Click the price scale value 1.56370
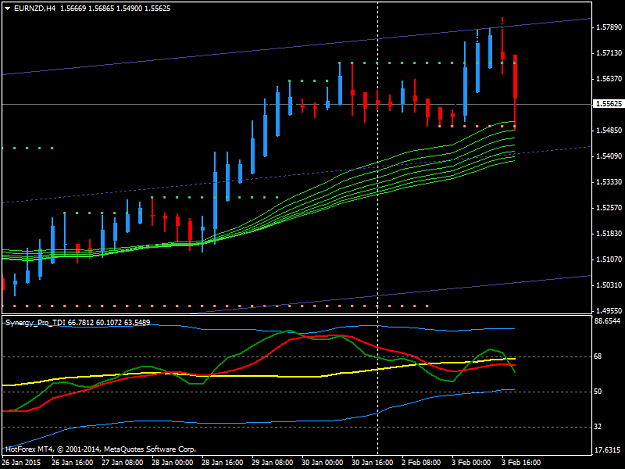 pos(609,79)
